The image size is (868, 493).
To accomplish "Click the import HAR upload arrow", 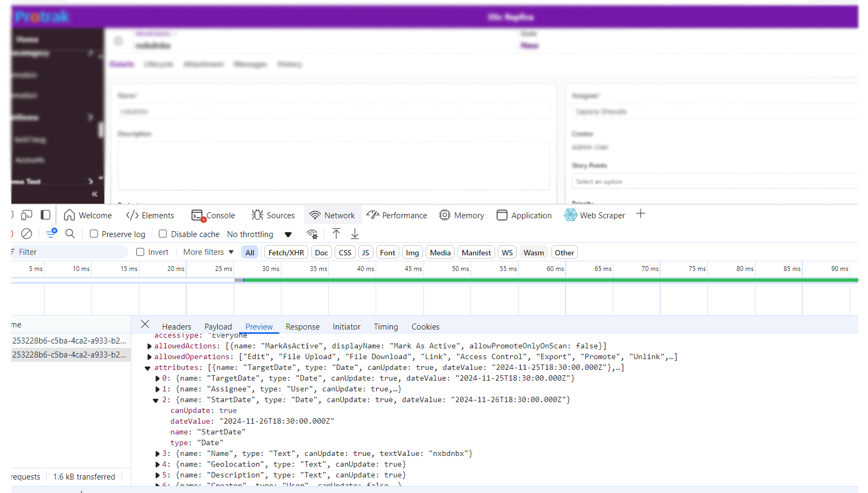I will pos(336,234).
